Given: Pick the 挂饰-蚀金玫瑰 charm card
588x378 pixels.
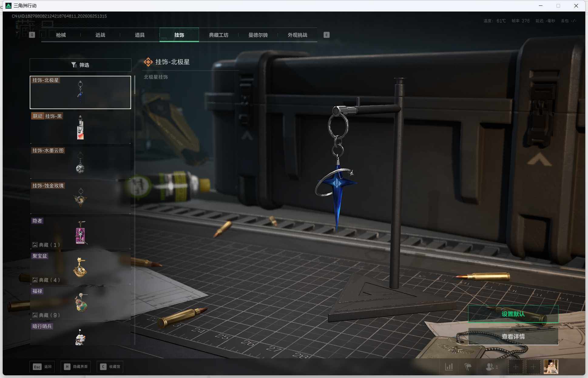Looking at the screenshot, I should (x=80, y=198).
